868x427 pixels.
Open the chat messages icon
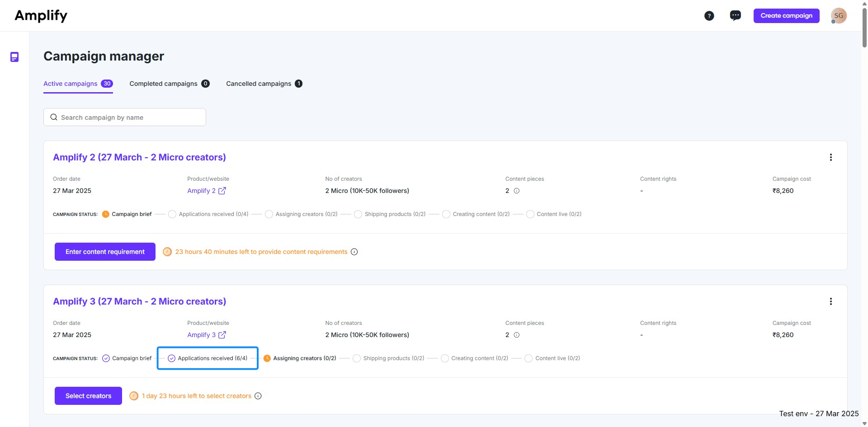(x=736, y=15)
